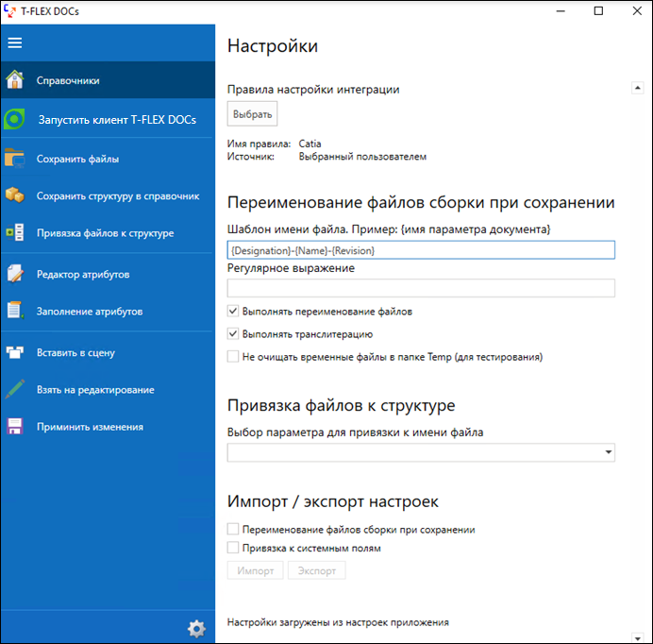The height and width of the screenshot is (644, 653).
Task: Click the Импорт button
Action: (256, 570)
